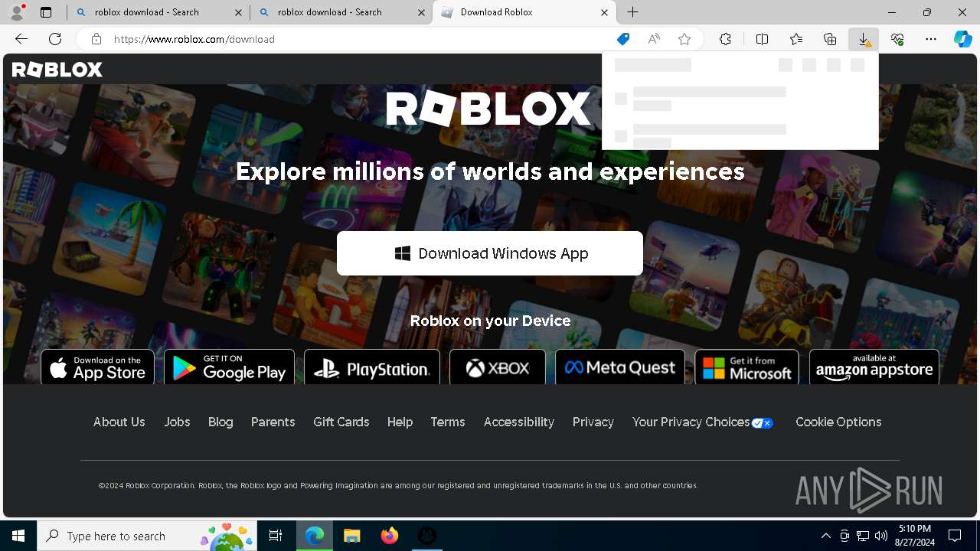Open the App Store download badge
Screen dimensions: 980x551
97,367
